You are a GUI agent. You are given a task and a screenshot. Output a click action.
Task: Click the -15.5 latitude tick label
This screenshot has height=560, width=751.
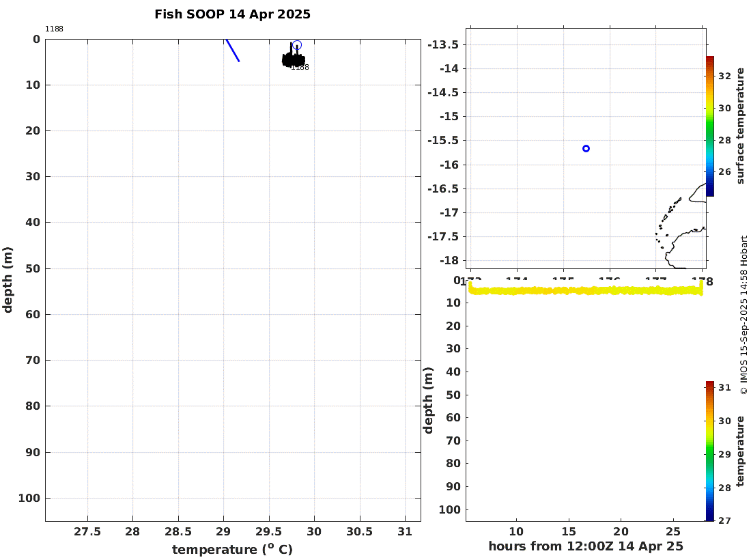443,141
